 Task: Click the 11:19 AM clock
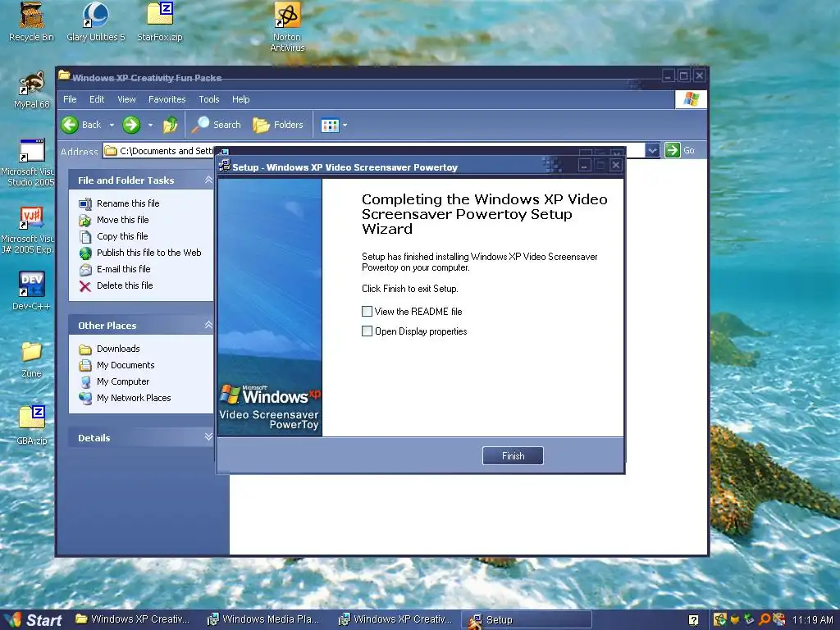click(x=812, y=620)
